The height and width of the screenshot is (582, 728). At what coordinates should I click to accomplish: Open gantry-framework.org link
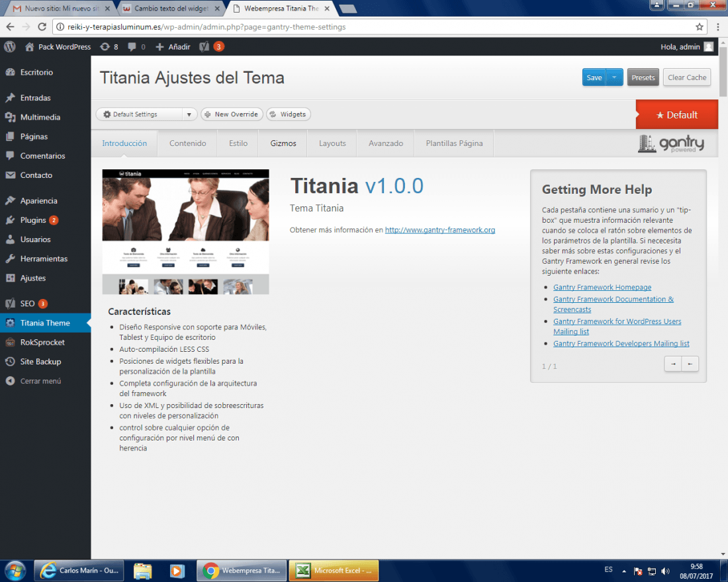click(439, 229)
